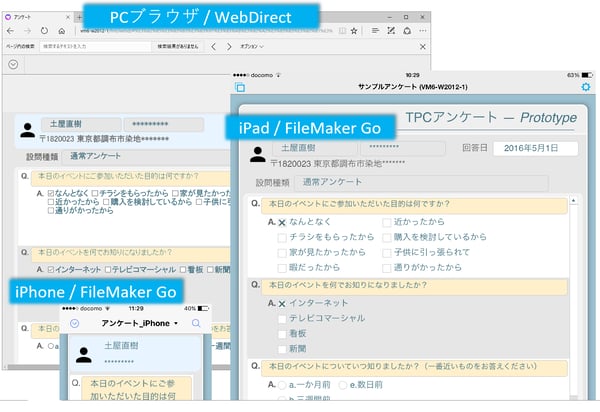Start a web note in PC browser
Image resolution: width=600 pixels, height=412 pixels.
(391, 31)
